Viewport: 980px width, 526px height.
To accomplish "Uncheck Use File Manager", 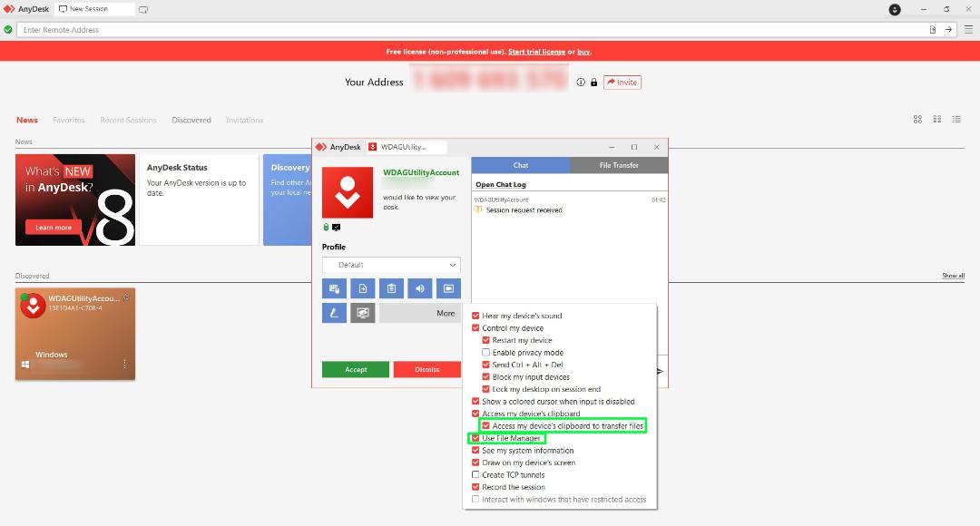I will (475, 438).
